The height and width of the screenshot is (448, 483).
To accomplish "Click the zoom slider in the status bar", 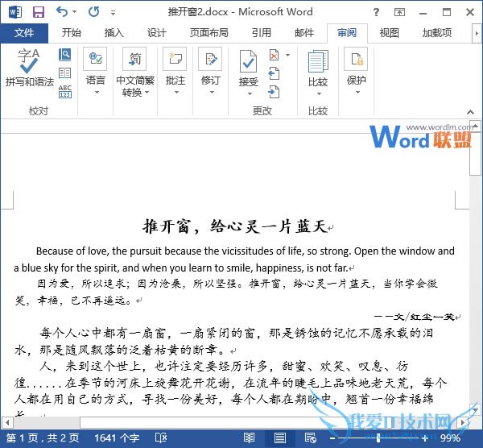I will tap(378, 438).
